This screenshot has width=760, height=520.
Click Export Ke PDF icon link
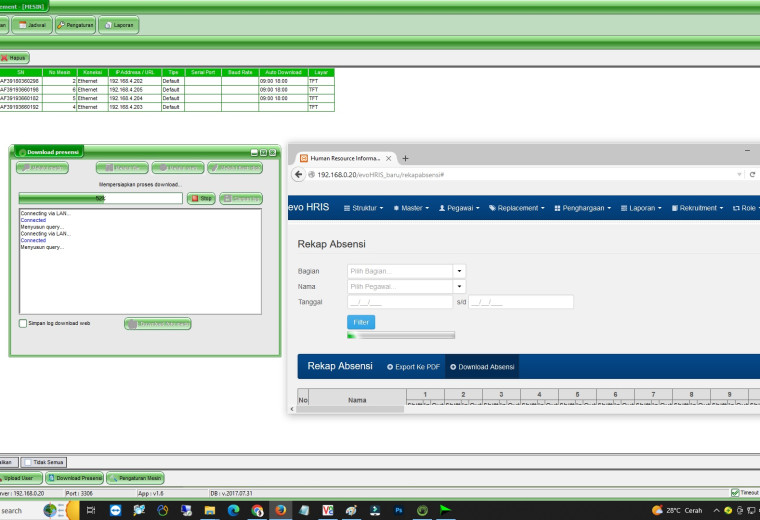(413, 367)
